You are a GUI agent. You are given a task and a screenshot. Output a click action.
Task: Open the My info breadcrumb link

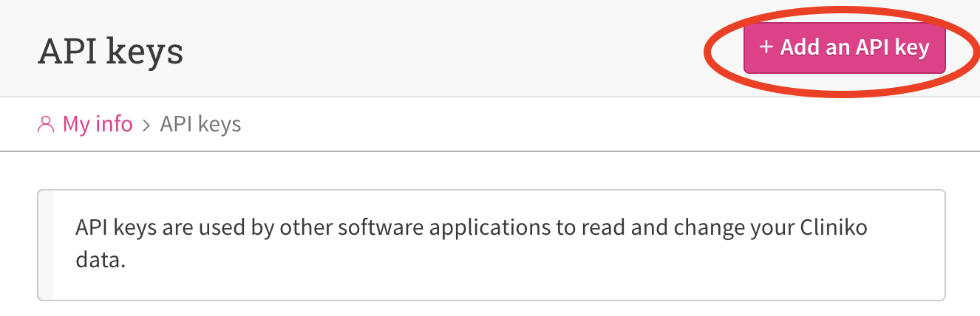(x=85, y=124)
